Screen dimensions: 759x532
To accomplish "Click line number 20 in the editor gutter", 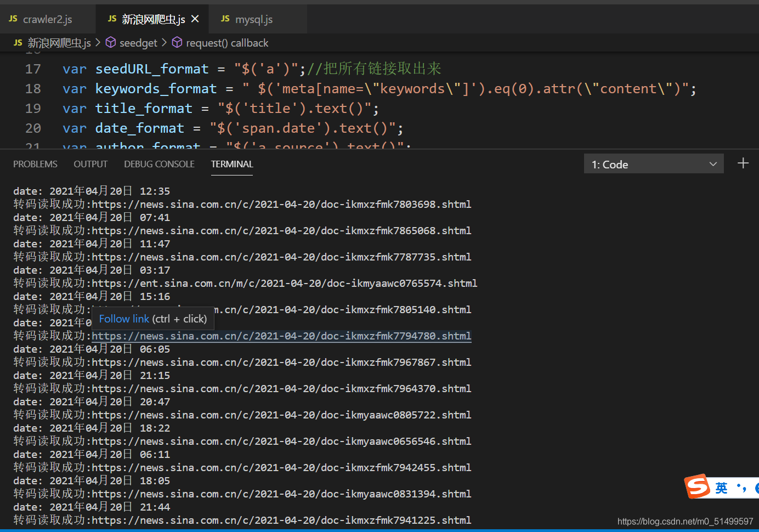I will (x=33, y=128).
